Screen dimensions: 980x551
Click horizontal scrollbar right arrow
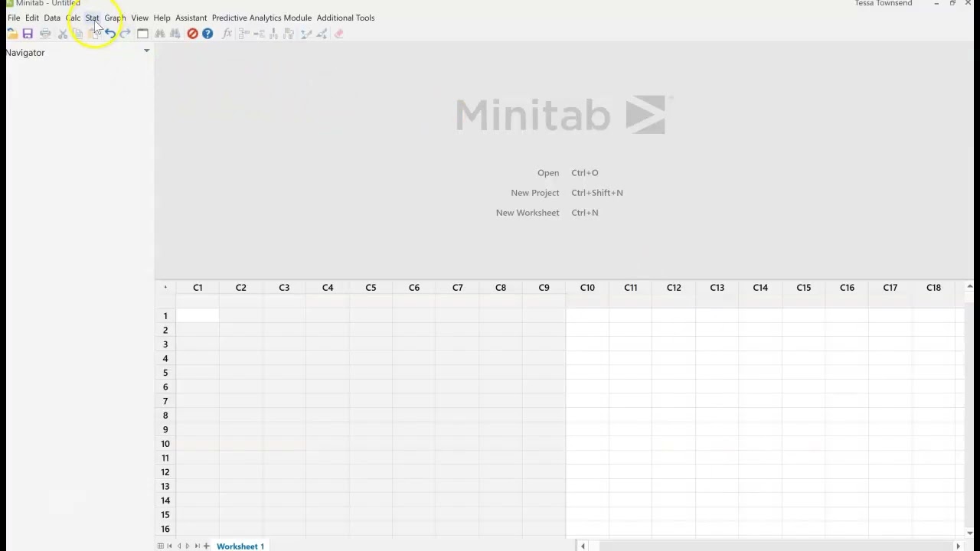(x=958, y=546)
